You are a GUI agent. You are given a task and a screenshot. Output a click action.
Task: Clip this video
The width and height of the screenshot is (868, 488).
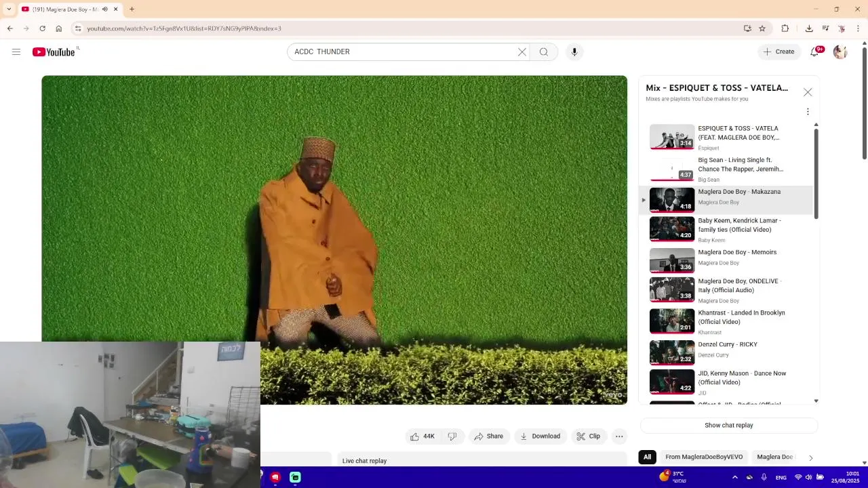point(589,436)
